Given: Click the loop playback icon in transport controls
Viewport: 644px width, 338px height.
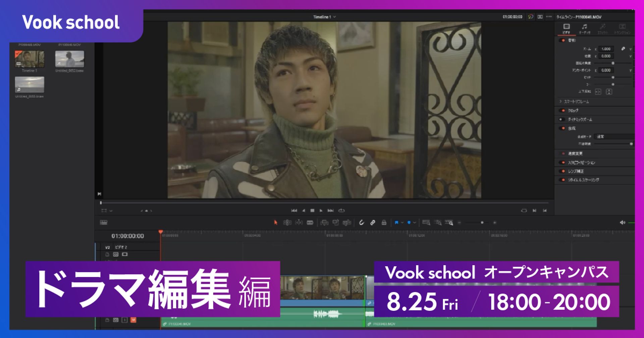Looking at the screenshot, I should point(342,210).
